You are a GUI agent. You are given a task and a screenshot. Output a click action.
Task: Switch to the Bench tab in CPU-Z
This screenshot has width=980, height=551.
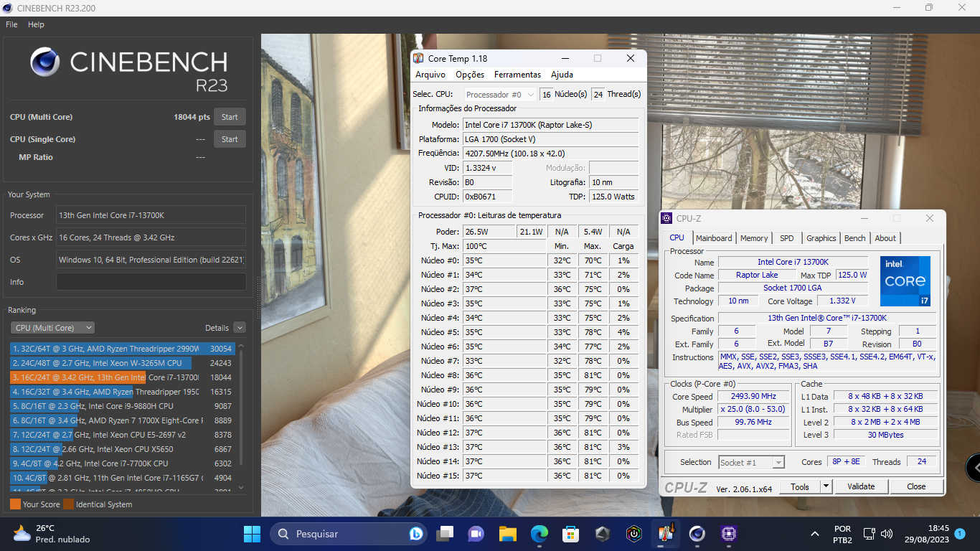pos(854,238)
